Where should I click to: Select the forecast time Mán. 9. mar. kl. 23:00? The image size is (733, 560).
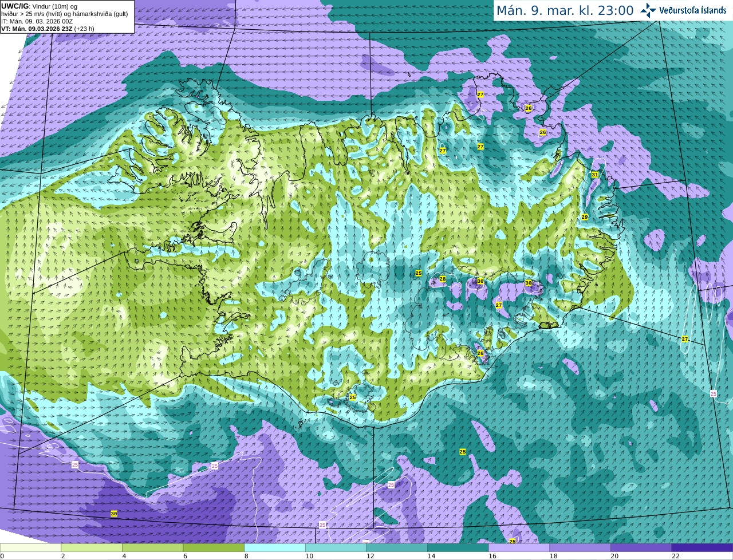pyautogui.click(x=565, y=10)
